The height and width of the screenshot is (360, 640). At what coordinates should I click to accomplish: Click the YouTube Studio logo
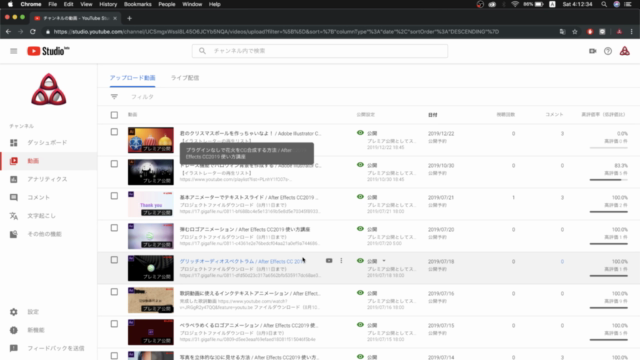(x=48, y=51)
